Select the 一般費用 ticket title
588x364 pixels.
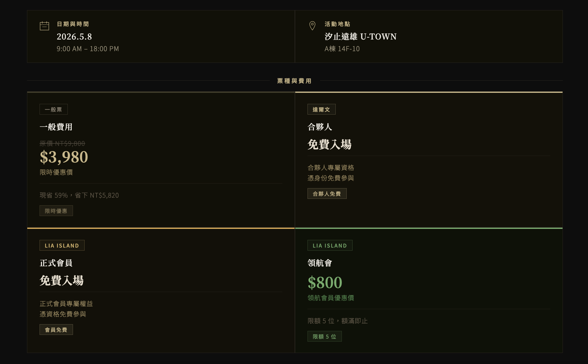click(x=56, y=127)
